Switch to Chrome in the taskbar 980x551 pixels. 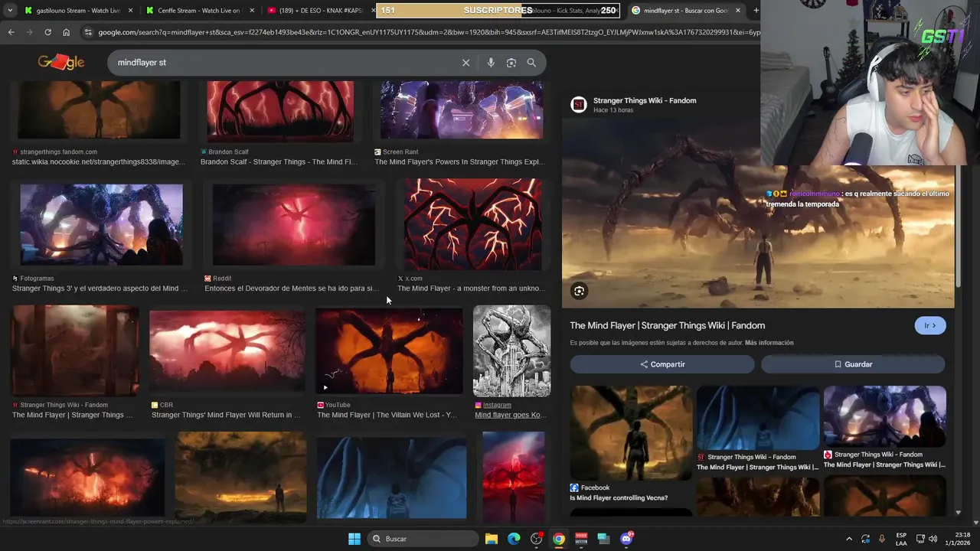(559, 539)
